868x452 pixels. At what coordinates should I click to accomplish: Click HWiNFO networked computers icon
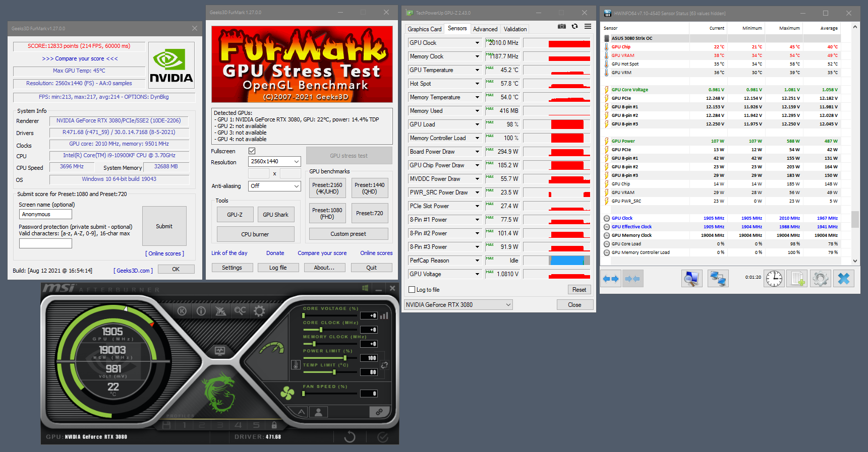click(x=718, y=279)
